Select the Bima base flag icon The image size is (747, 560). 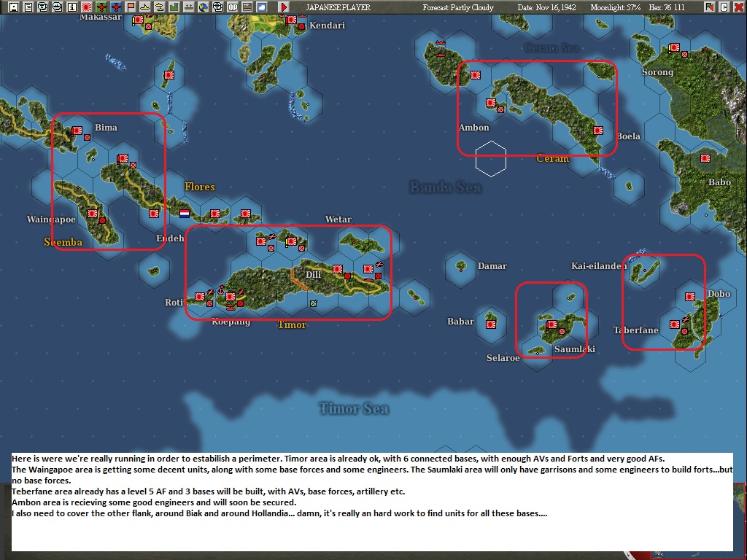coord(77,131)
